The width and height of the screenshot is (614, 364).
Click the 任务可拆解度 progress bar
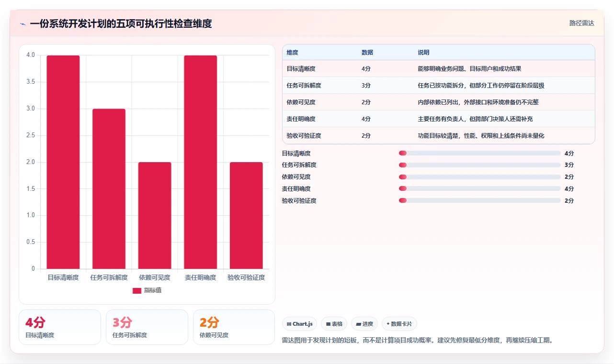point(479,165)
